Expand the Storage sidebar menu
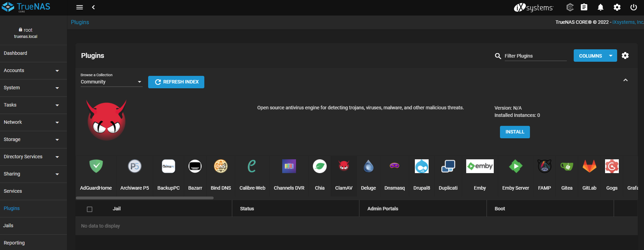 point(33,140)
